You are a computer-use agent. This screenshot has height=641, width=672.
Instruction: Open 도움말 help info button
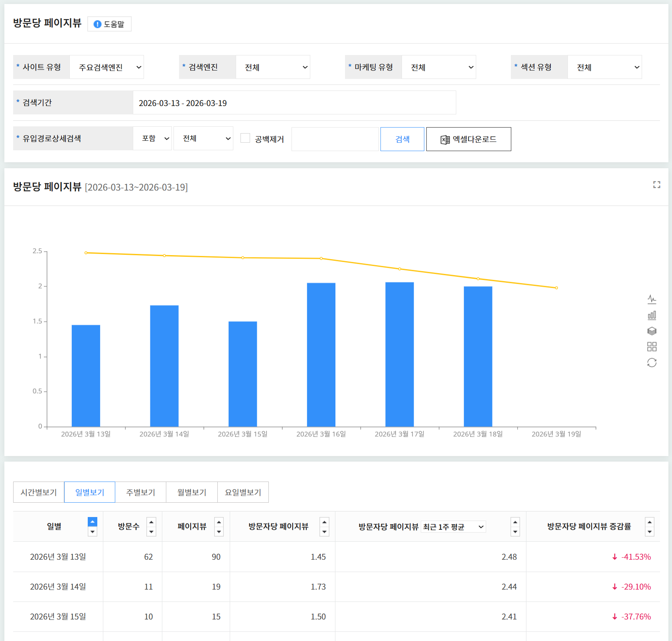click(x=109, y=24)
